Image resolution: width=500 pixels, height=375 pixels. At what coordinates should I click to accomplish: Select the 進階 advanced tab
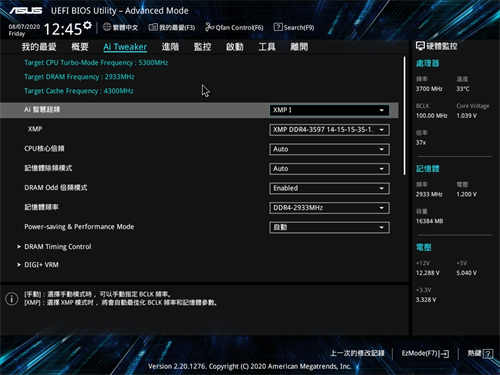(170, 47)
